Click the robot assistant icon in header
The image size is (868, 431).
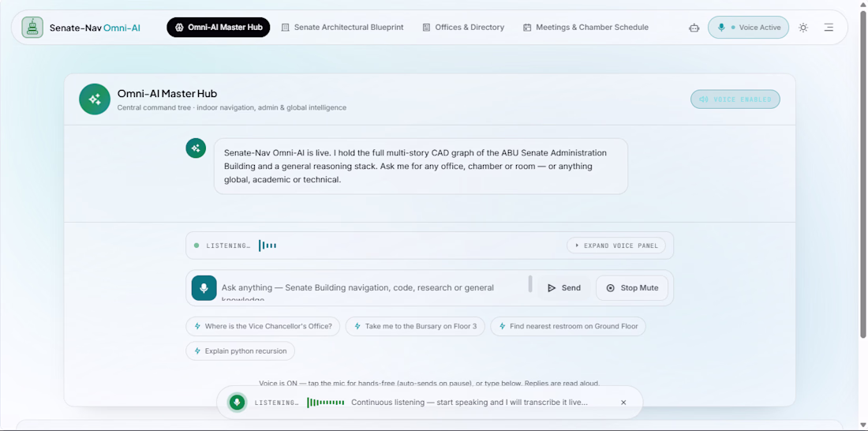coord(694,27)
